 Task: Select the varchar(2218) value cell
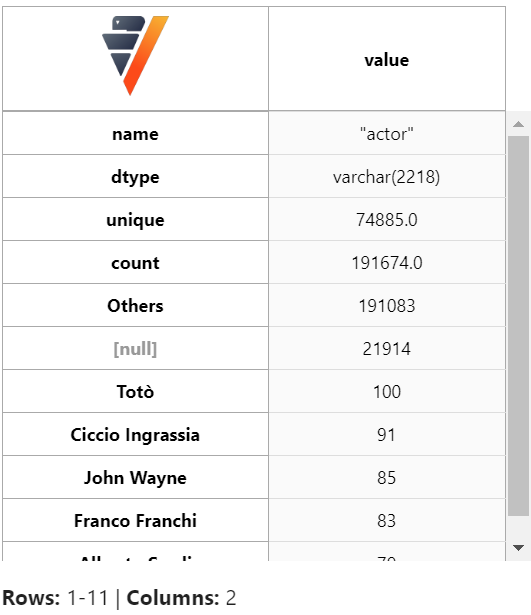point(387,176)
